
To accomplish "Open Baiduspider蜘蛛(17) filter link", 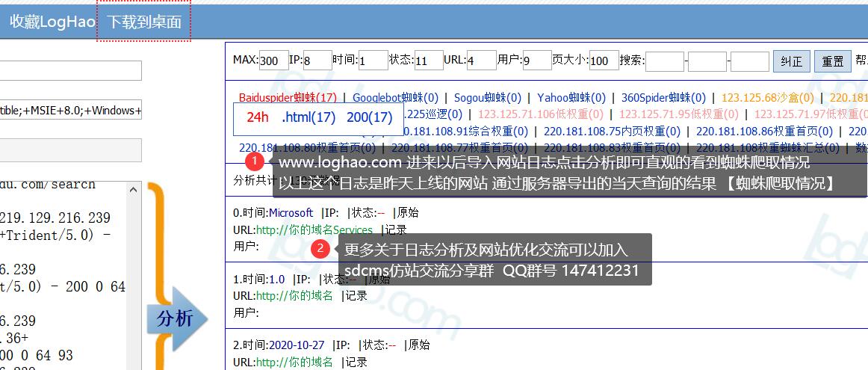I will click(288, 97).
